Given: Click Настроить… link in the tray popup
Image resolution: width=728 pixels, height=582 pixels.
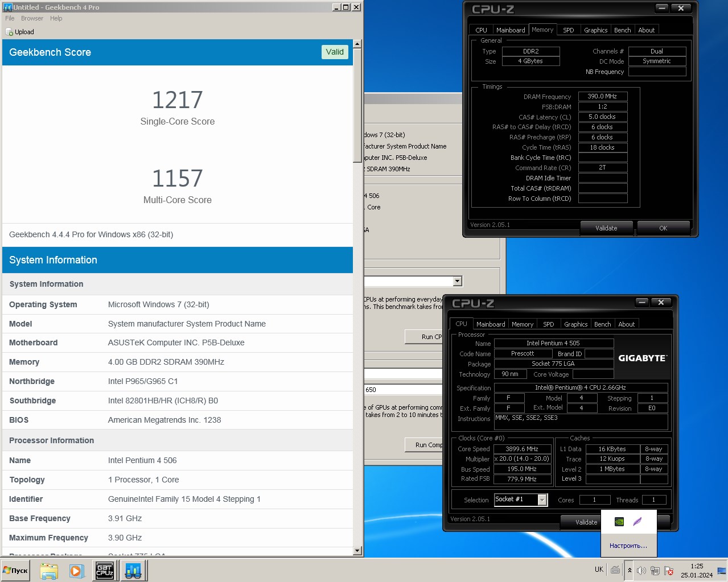Looking at the screenshot, I should point(628,546).
